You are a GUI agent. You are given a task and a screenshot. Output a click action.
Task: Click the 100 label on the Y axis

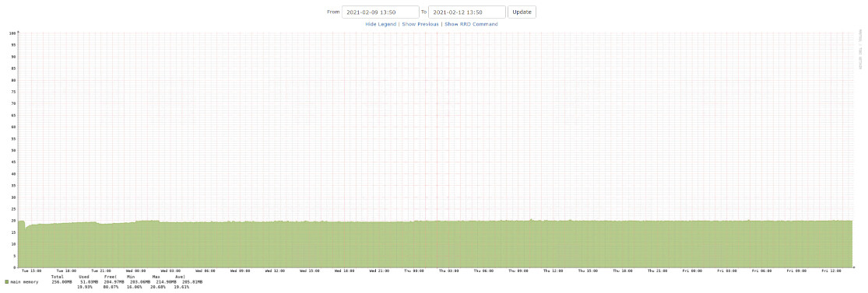tap(12, 33)
